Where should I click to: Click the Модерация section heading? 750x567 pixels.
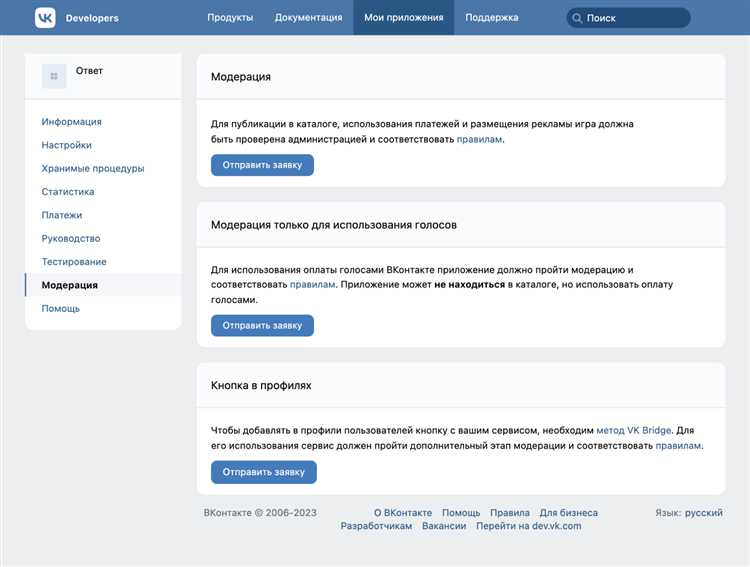point(241,77)
